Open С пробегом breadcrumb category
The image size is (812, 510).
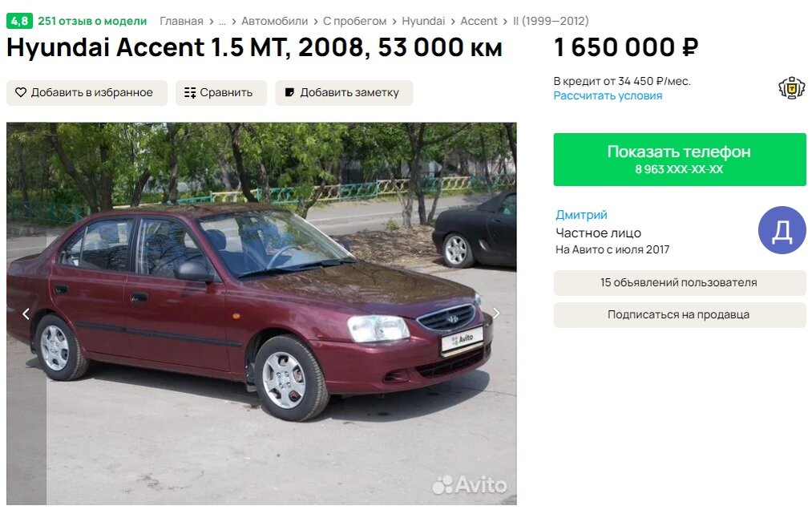[x=355, y=21]
